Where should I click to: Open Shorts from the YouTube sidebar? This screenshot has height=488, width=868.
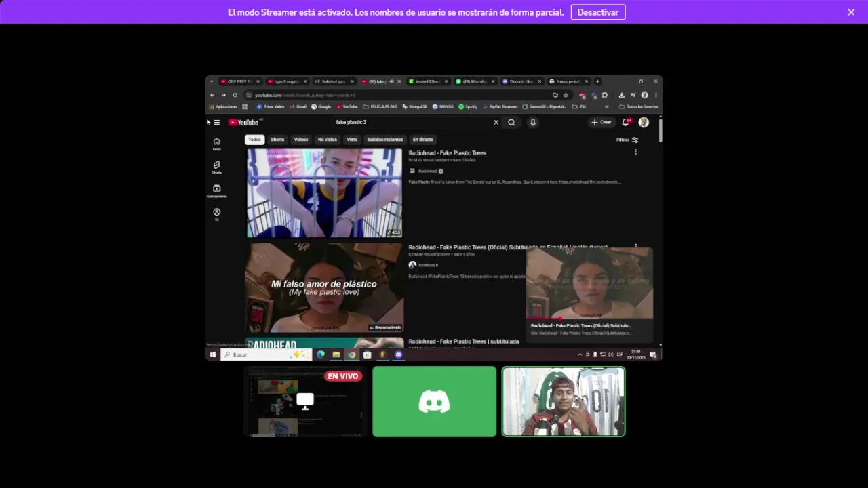click(217, 167)
